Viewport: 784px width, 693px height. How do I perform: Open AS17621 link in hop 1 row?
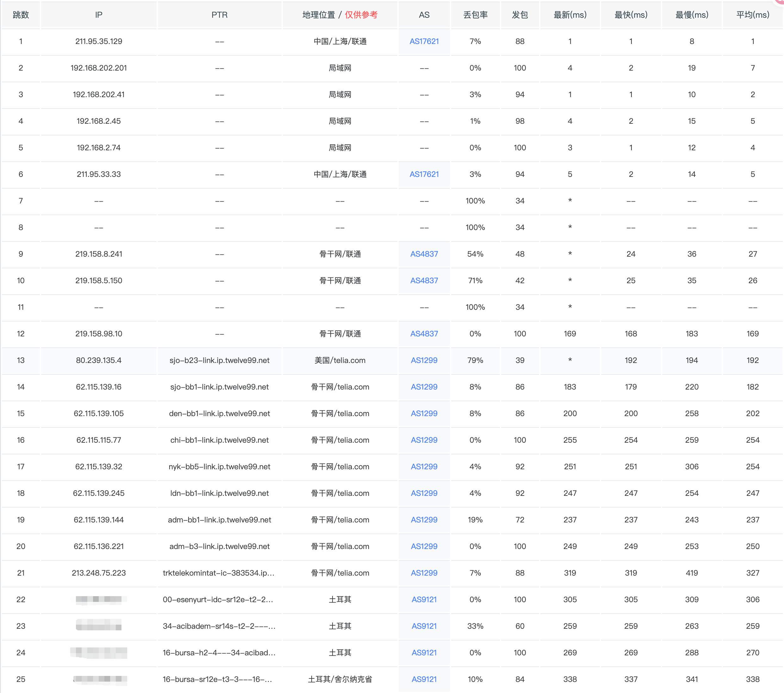[x=424, y=41]
